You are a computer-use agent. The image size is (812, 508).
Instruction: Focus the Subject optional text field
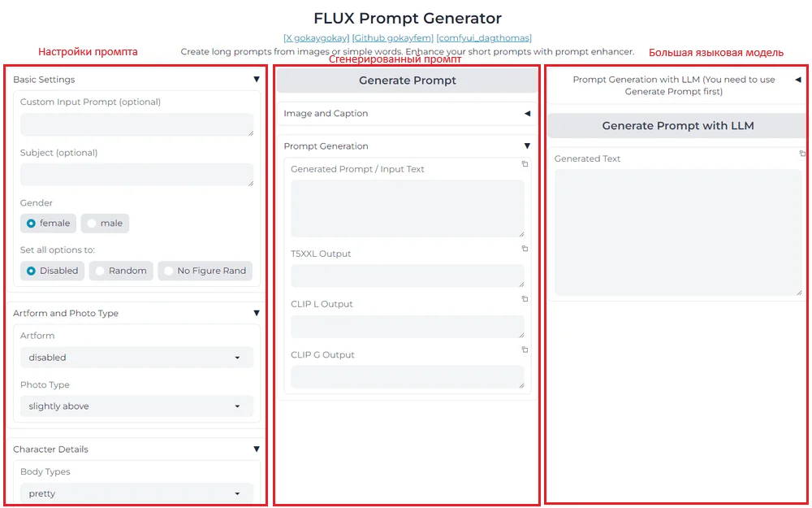136,175
